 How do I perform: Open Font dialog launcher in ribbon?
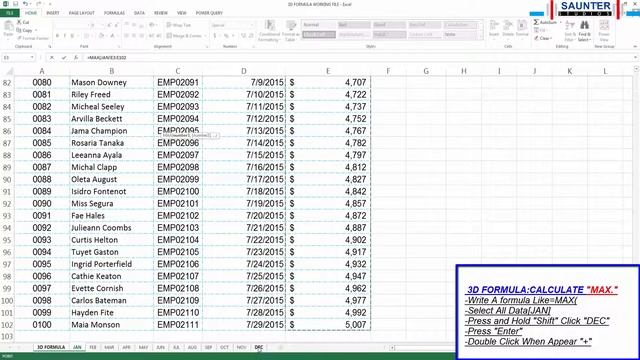[x=119, y=47]
